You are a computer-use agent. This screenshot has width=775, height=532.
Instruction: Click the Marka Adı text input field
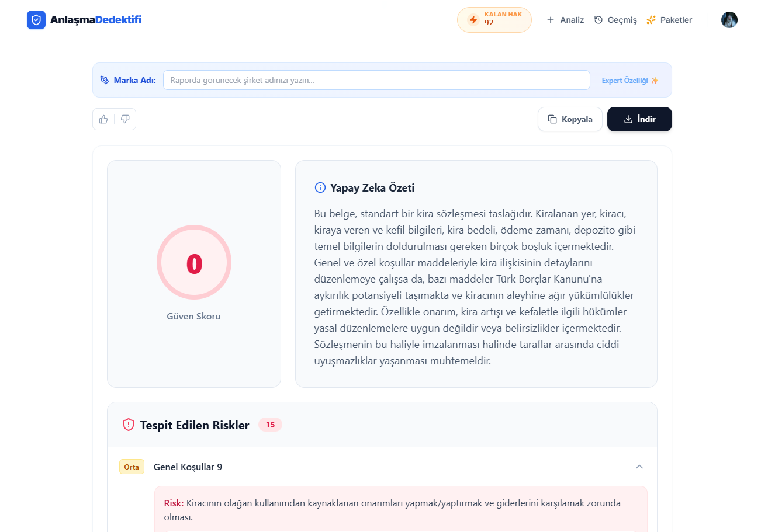376,79
